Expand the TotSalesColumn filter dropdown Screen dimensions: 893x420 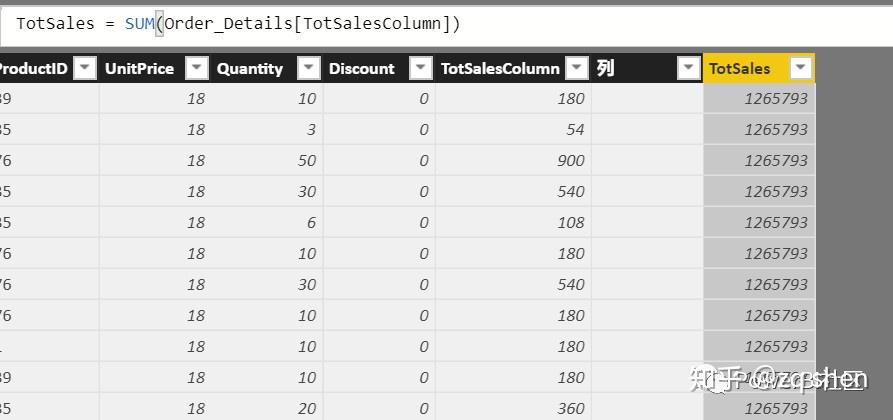click(577, 68)
